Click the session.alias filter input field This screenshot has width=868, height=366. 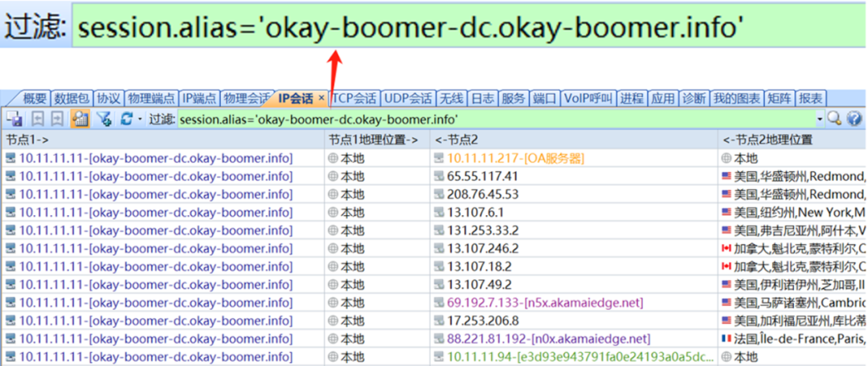click(497, 119)
